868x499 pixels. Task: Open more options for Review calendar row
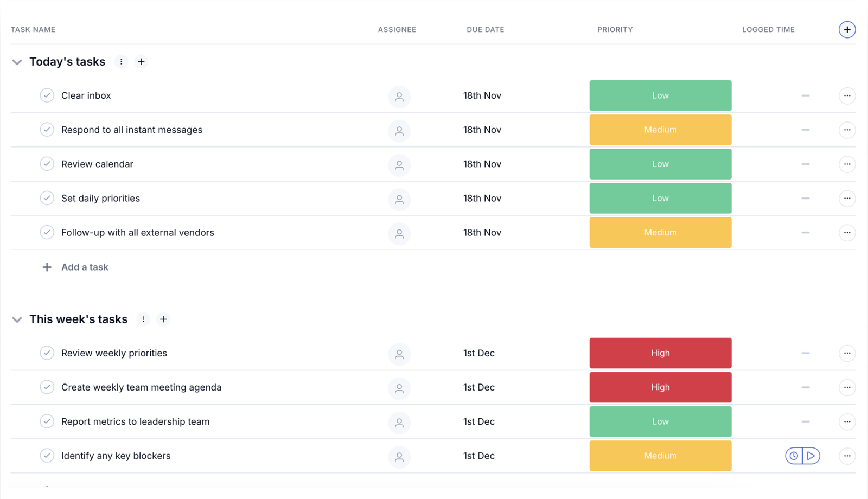[x=847, y=164]
